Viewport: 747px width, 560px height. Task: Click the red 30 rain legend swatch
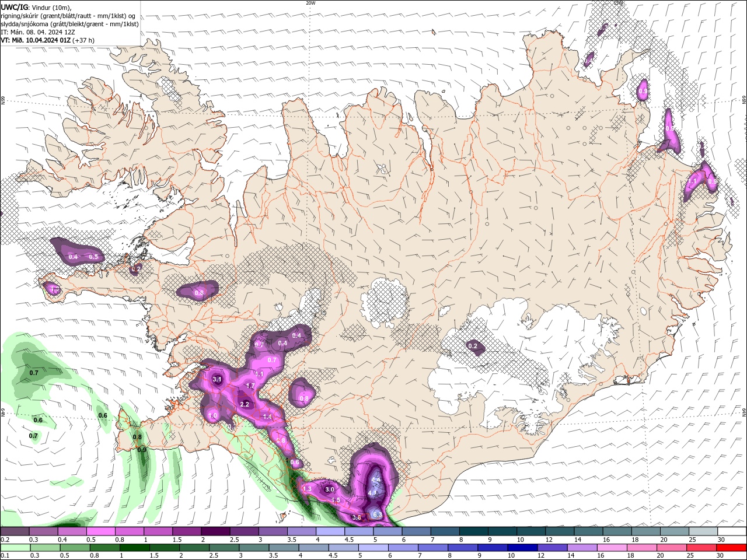tap(731, 548)
